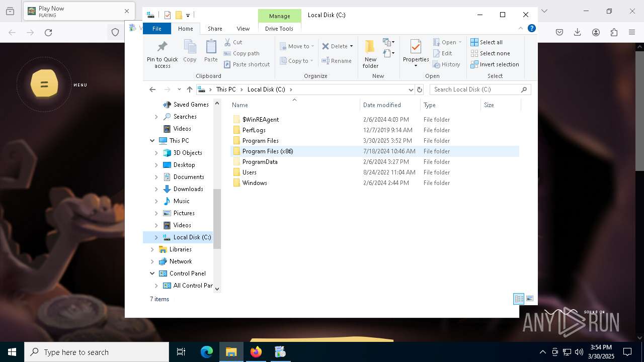The width and height of the screenshot is (644, 362).
Task: Reload the page in Firefox
Action: (48, 33)
